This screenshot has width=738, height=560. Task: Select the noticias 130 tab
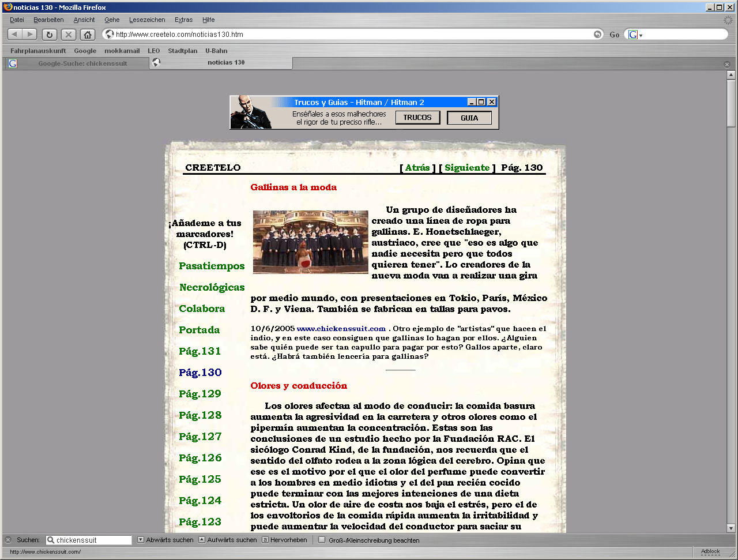(221, 63)
